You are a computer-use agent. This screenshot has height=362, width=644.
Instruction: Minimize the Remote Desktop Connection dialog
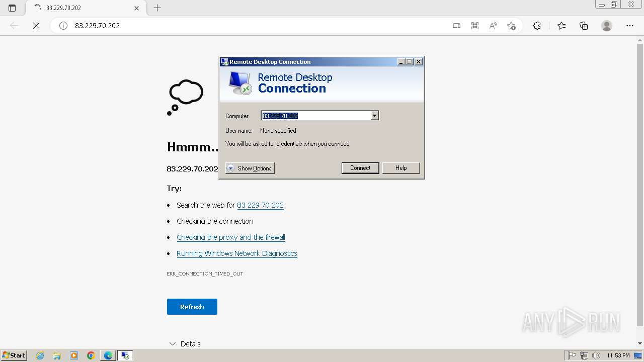[x=401, y=62]
